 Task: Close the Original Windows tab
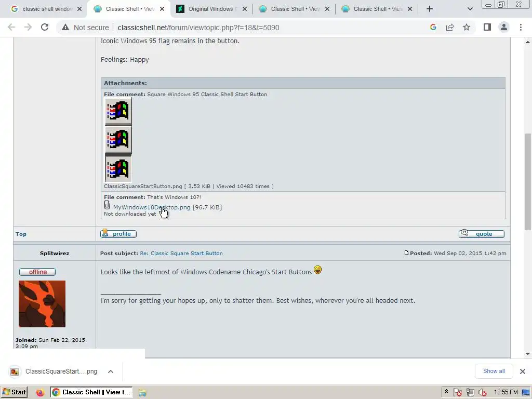[245, 9]
